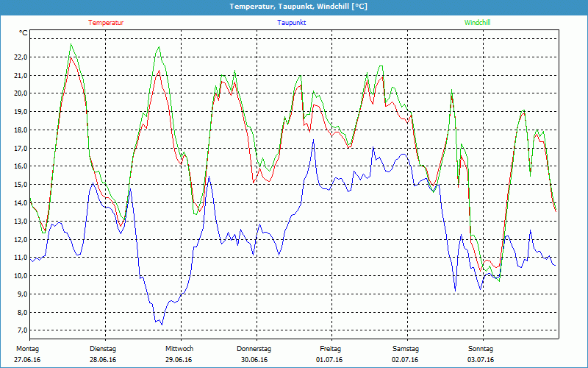
Task: Click the 18,0 y-axis value
Action: [21, 130]
